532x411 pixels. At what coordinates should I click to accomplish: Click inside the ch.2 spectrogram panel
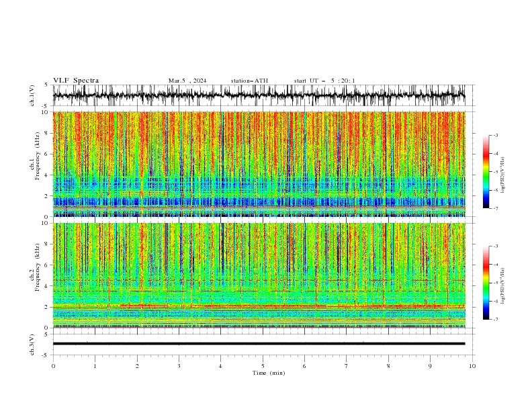259,275
